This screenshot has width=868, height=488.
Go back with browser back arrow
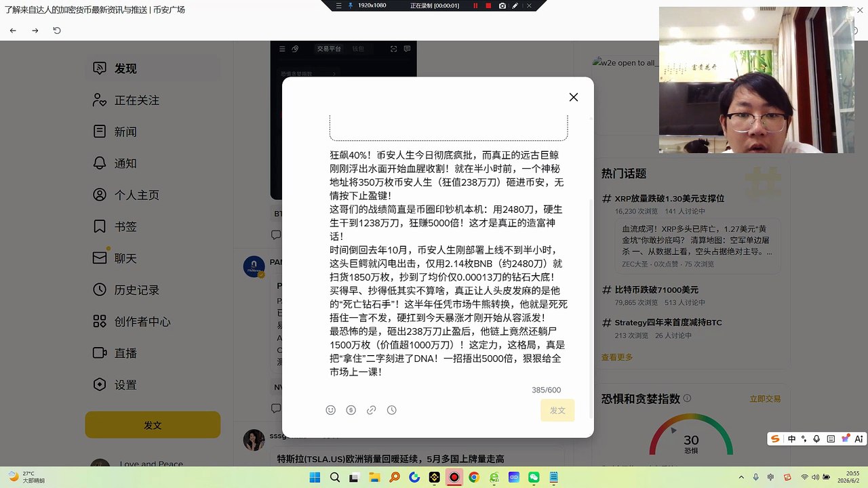tap(13, 30)
